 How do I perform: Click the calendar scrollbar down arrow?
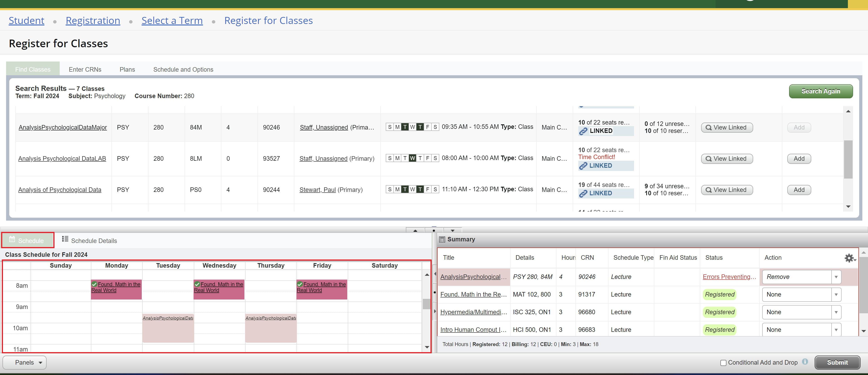pos(427,347)
